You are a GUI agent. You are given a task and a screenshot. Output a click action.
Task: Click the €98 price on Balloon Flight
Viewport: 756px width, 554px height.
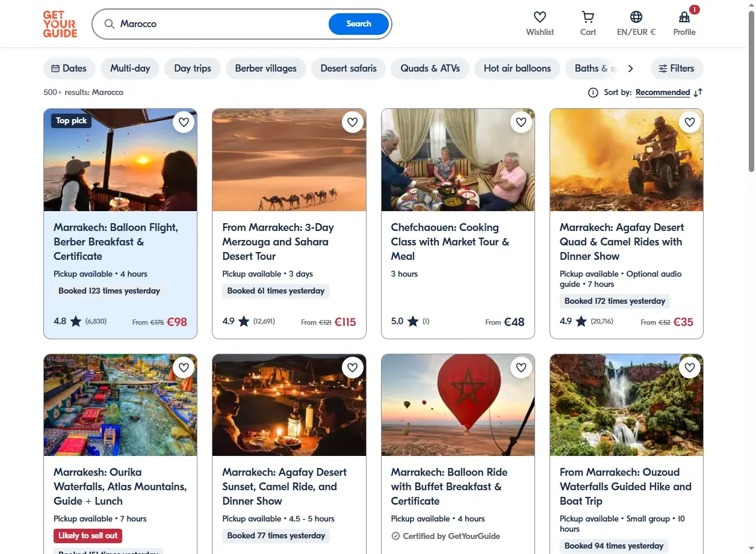[x=177, y=322]
